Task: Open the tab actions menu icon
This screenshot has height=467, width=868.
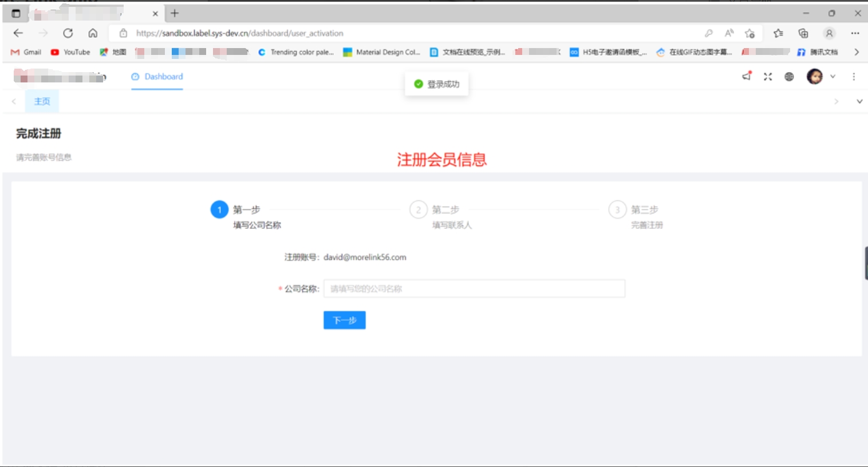Action: click(16, 13)
